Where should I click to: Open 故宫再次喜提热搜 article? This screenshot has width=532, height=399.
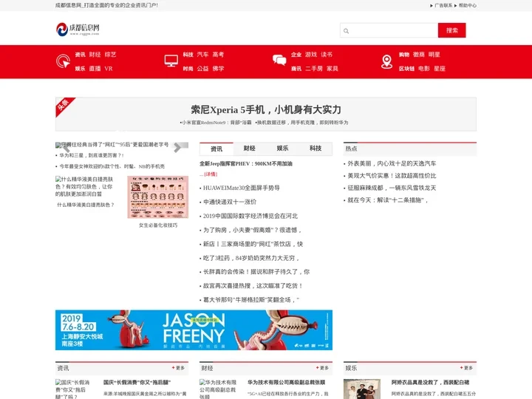click(253, 286)
